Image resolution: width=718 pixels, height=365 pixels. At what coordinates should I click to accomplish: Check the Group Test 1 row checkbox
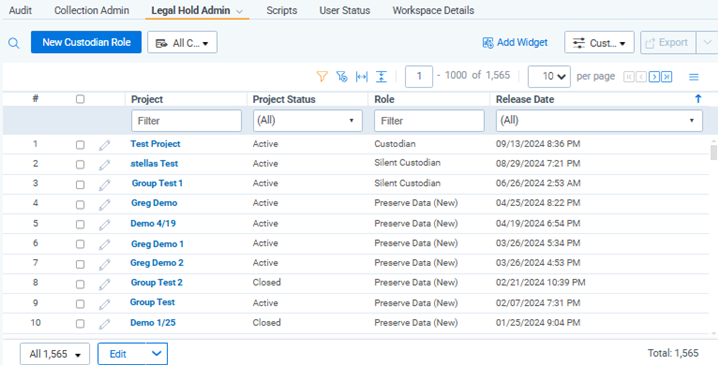click(x=80, y=185)
